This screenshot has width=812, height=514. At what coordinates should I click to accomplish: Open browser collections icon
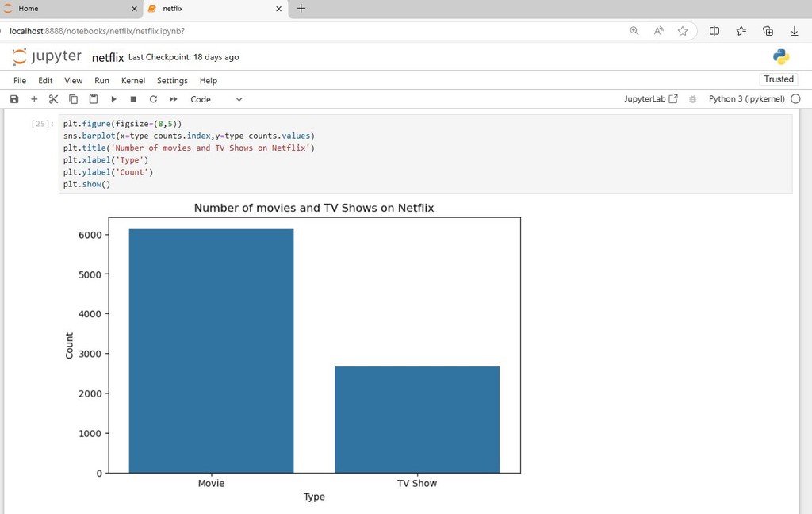(x=768, y=31)
